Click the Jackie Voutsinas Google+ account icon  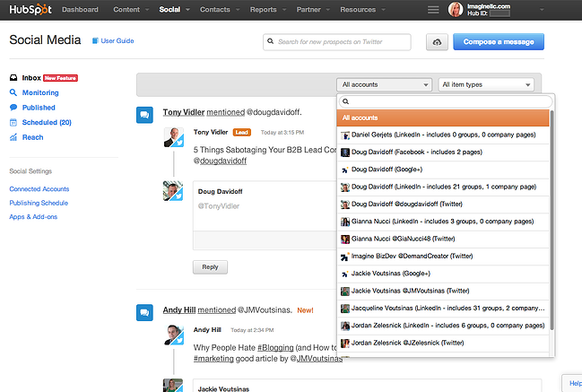point(345,274)
